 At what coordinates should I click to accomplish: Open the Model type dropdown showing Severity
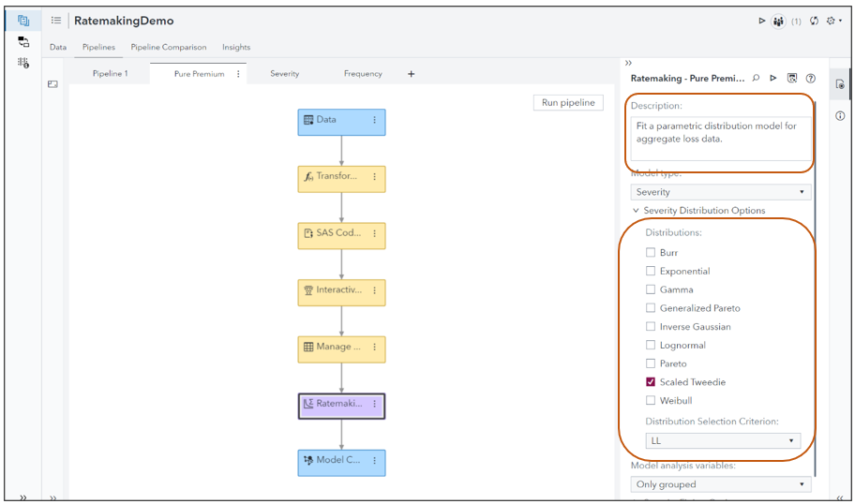click(720, 192)
